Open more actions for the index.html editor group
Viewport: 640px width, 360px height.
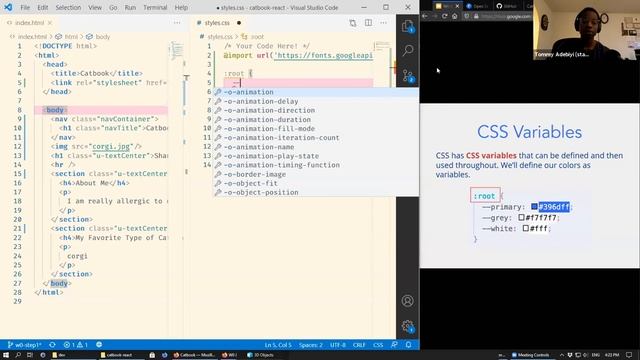tap(177, 23)
